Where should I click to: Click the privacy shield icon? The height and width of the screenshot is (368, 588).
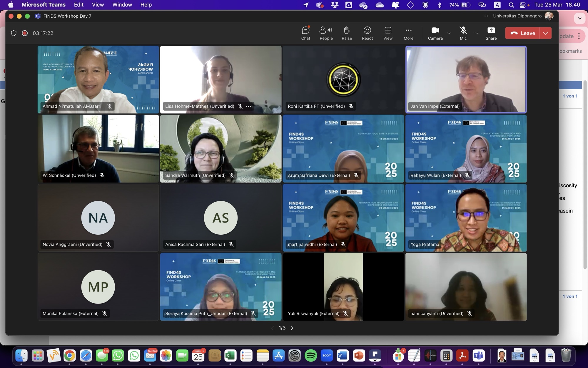coord(14,33)
